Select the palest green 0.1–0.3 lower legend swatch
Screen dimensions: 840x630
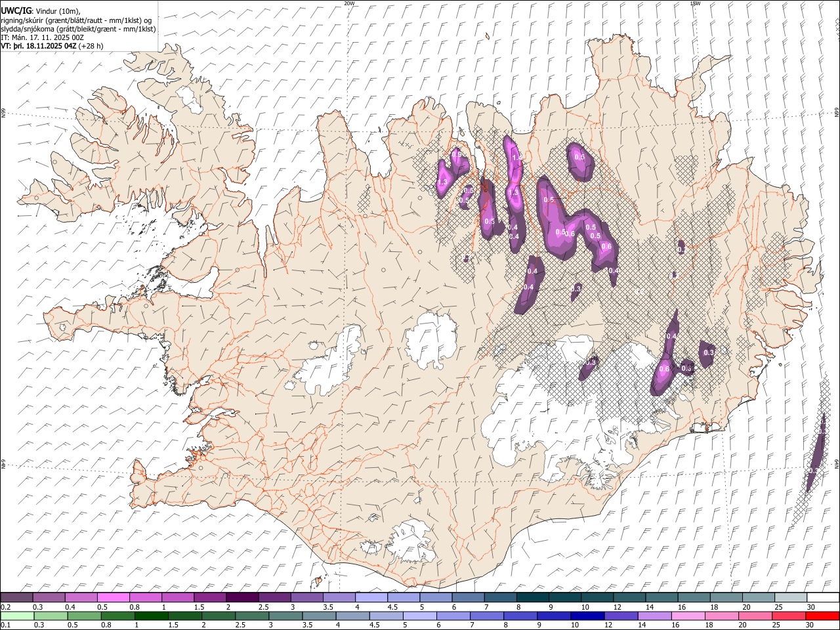pyautogui.click(x=17, y=616)
